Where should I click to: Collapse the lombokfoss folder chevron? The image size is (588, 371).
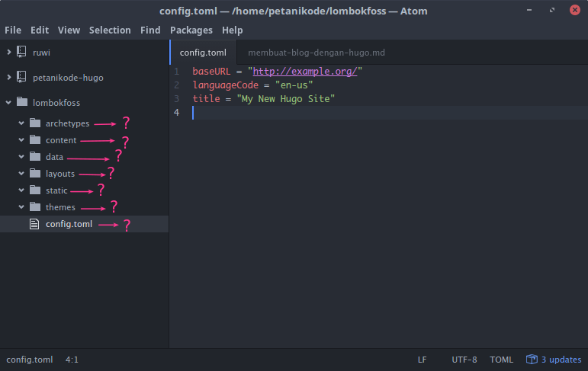(8, 102)
